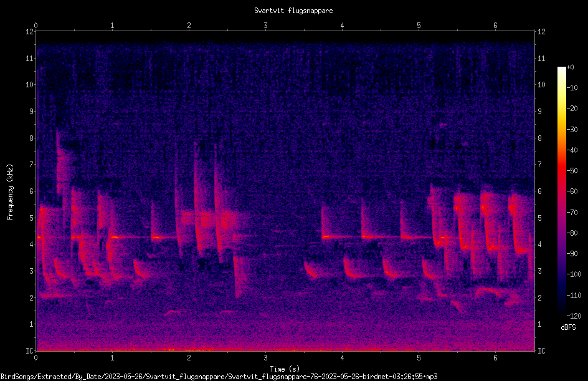The height and width of the screenshot is (381, 588).
Task: Click the 4 kHz label on right axis
Action: pos(539,244)
